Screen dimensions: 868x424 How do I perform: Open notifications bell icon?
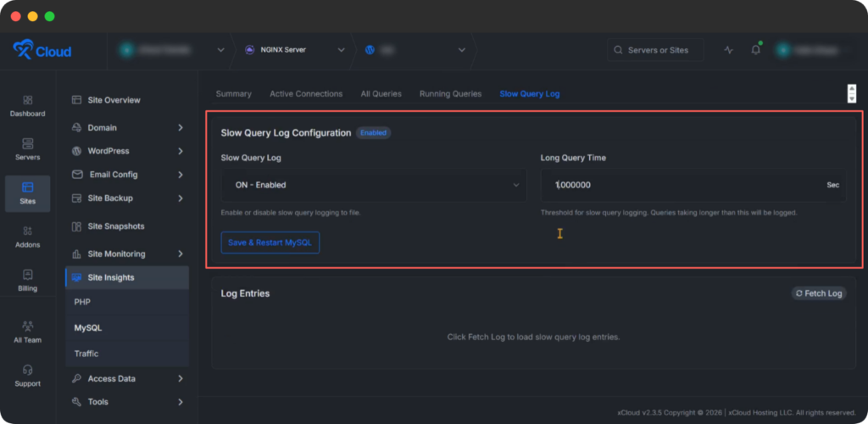(755, 50)
